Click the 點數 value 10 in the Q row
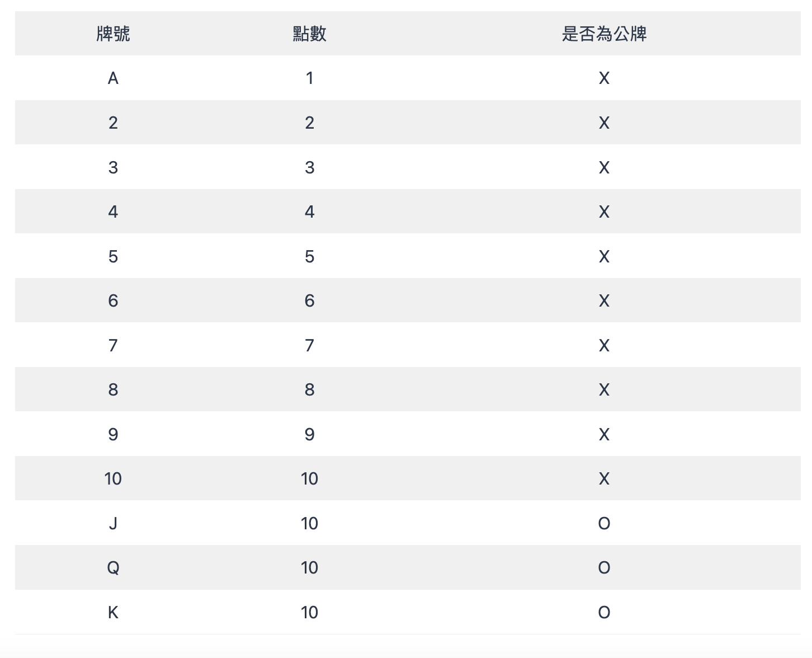The width and height of the screenshot is (812, 658). (309, 568)
